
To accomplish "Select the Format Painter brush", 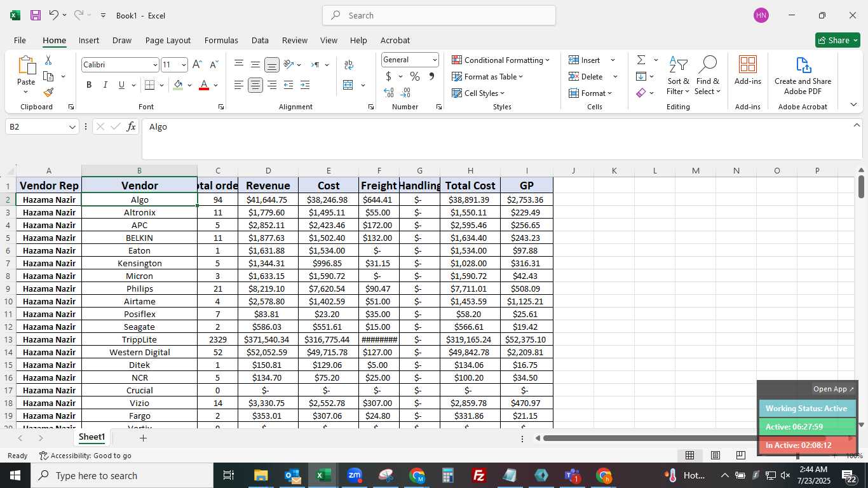I will [x=48, y=92].
